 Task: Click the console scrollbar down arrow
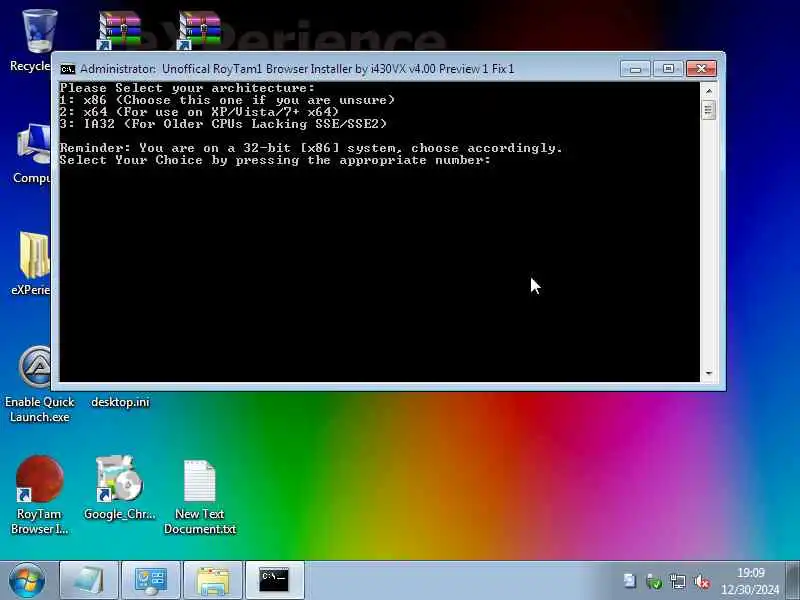[x=709, y=373]
